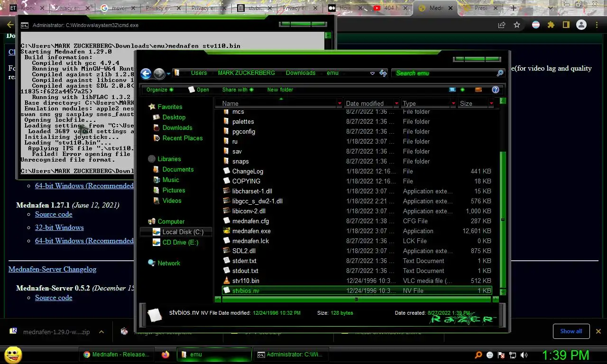The width and height of the screenshot is (607, 364).
Task: Expand options for mednafen zip download
Action: 101,332
